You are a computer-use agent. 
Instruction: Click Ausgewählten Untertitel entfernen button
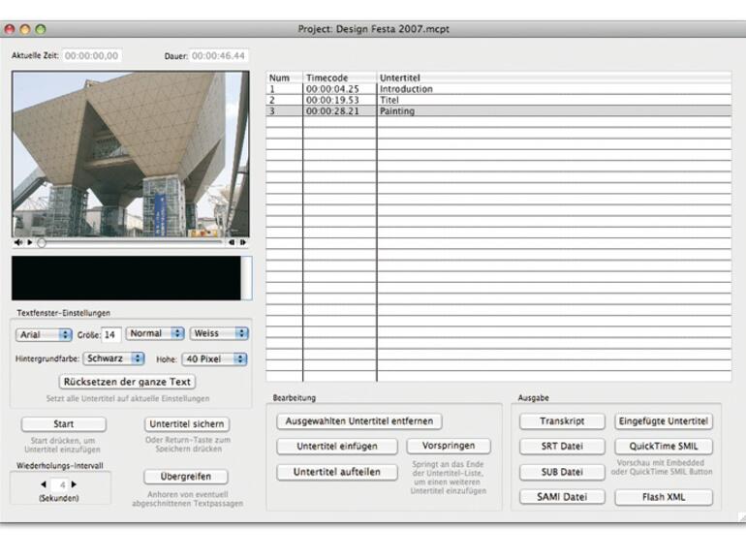point(359,421)
